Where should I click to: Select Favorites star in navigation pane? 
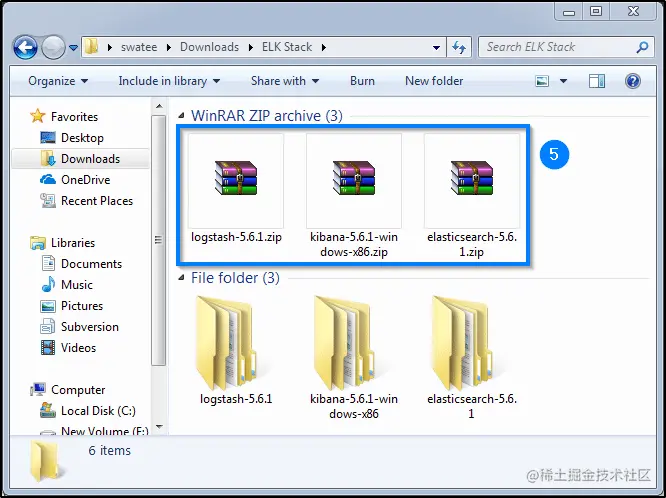pyautogui.click(x=38, y=116)
